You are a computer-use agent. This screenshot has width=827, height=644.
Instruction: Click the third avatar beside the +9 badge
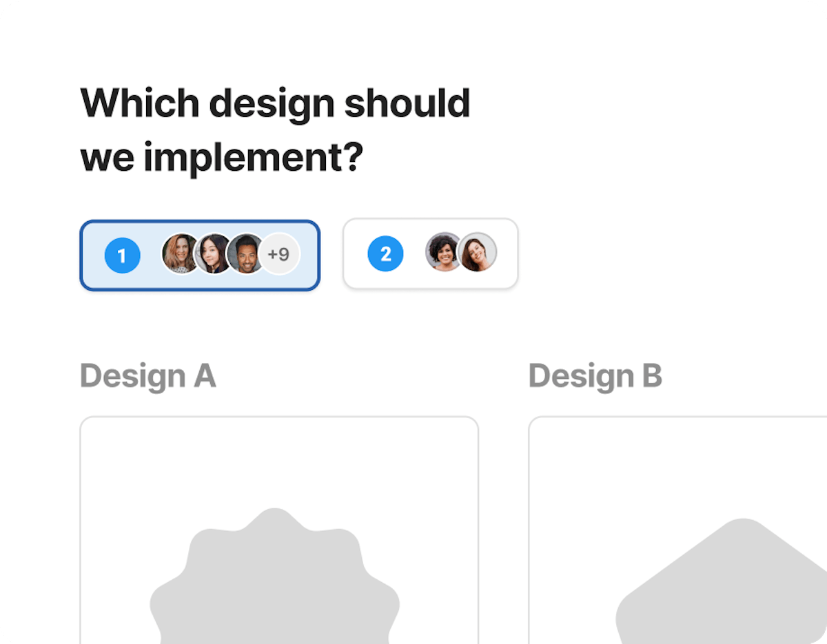245,254
